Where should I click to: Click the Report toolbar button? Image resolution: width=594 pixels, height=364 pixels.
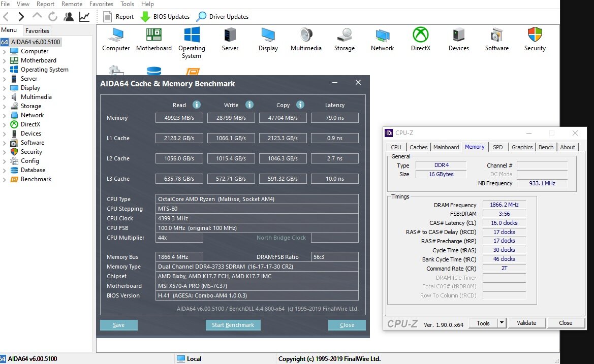coord(118,17)
